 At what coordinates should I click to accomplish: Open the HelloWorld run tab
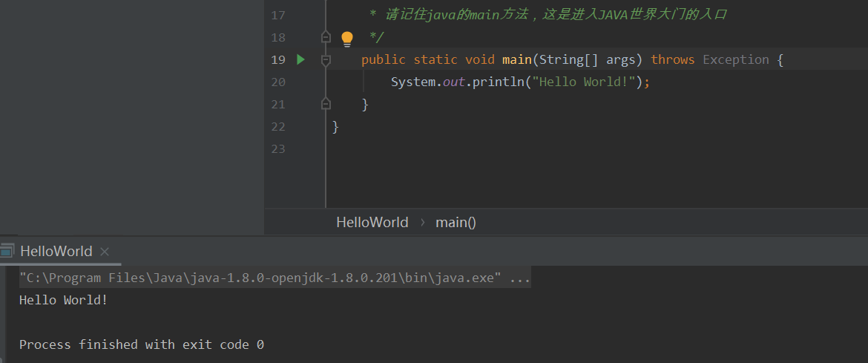56,251
